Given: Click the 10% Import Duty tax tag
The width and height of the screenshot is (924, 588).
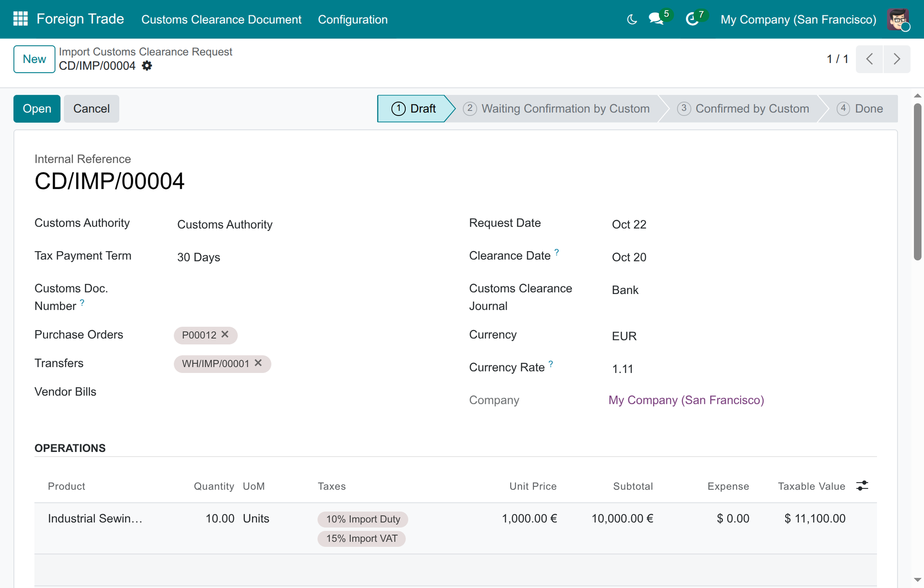Looking at the screenshot, I should click(x=363, y=519).
